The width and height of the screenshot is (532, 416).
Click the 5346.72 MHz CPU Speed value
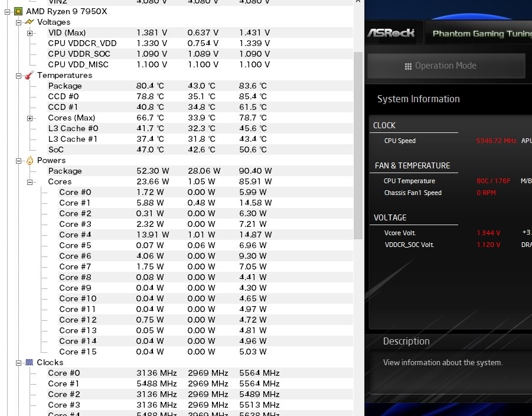496,141
